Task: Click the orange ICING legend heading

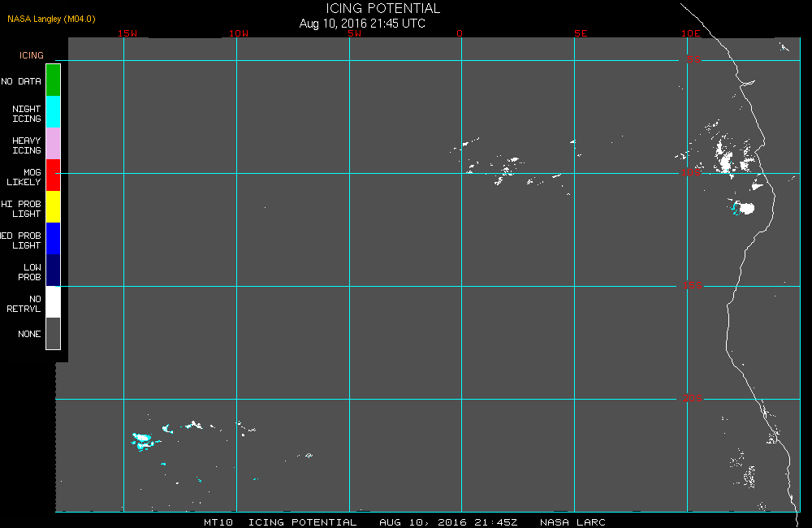Action: (x=32, y=55)
